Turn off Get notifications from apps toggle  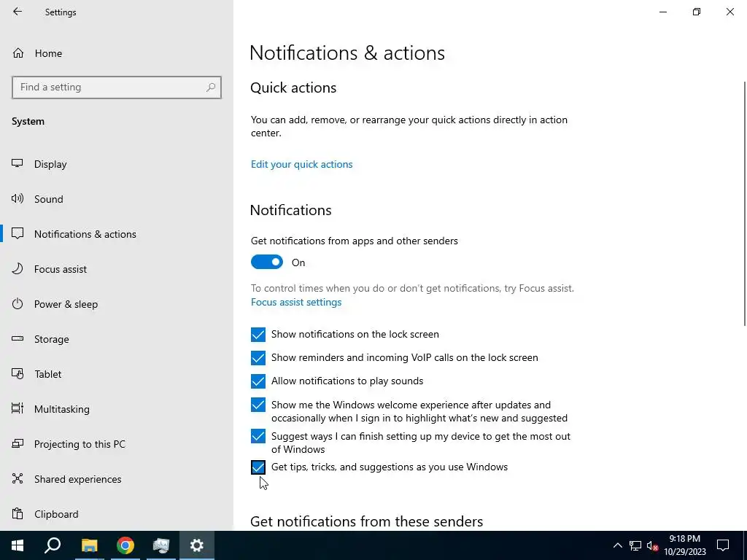(x=267, y=262)
